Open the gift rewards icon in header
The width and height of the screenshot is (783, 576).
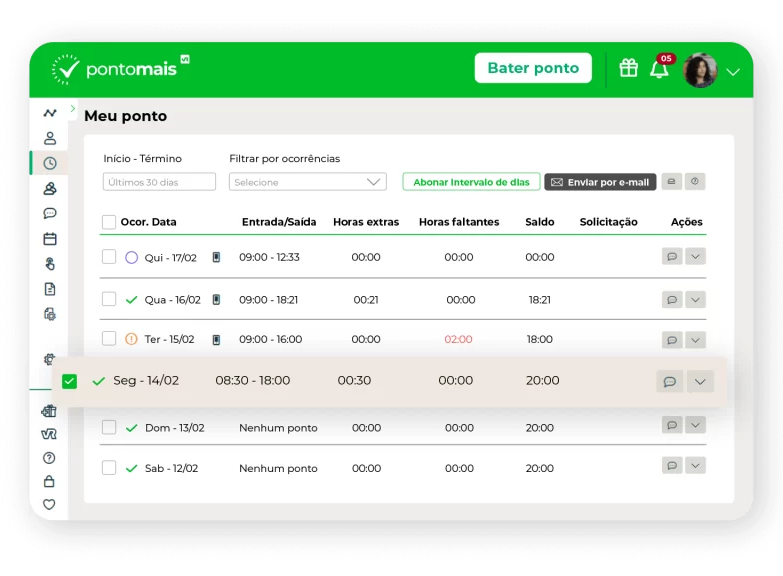[x=628, y=68]
